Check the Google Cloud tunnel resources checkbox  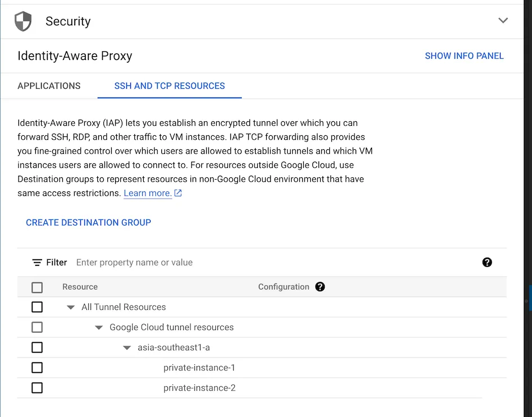pos(37,327)
